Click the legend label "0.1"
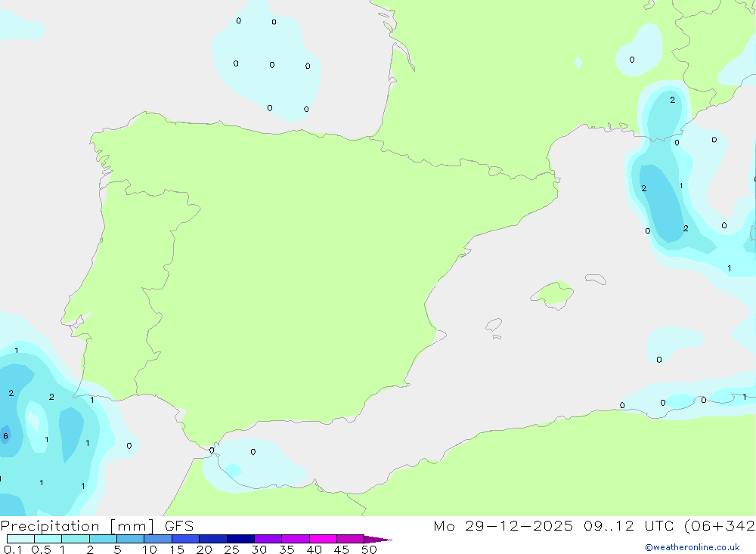 point(13,549)
